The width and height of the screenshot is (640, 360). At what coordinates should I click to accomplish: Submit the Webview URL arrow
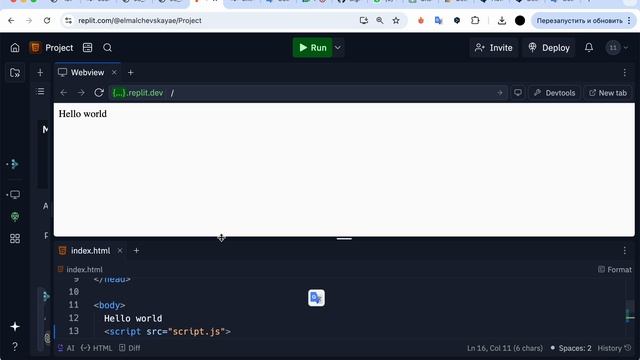[x=500, y=93]
